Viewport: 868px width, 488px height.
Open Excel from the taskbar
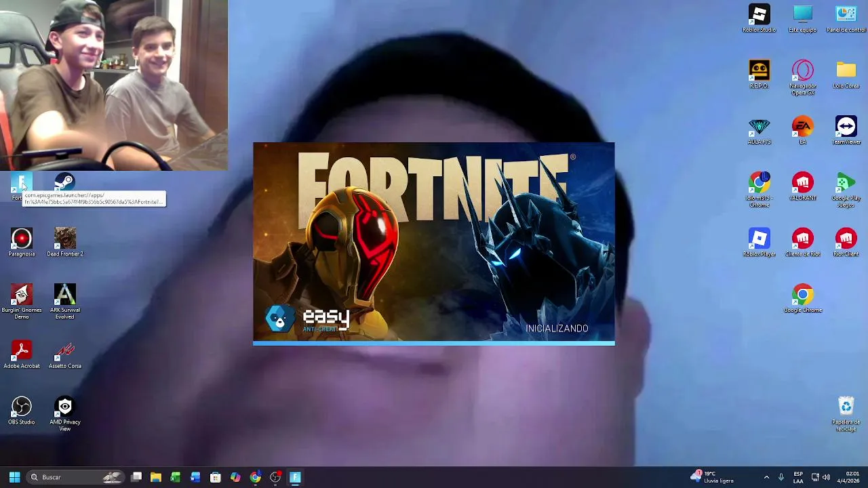coord(176,477)
